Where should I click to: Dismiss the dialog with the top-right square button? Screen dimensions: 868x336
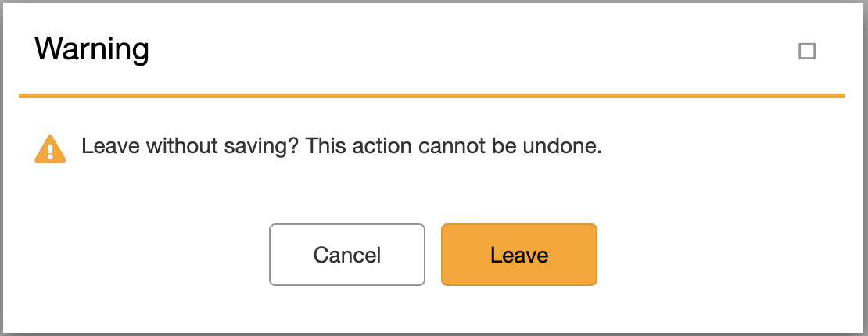[807, 52]
